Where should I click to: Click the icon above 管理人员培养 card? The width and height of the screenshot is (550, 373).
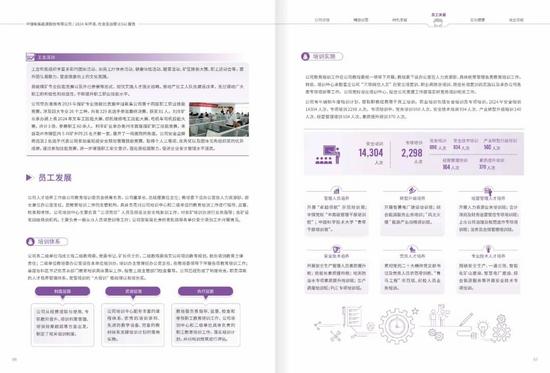click(x=336, y=191)
